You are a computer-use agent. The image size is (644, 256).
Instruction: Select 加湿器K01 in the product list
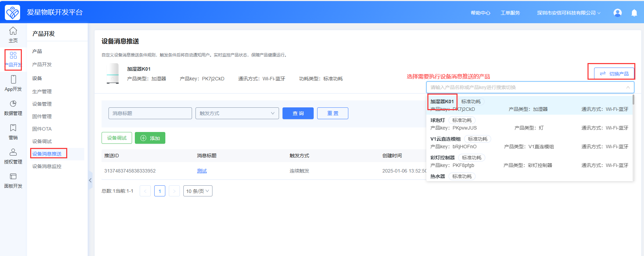click(529, 105)
